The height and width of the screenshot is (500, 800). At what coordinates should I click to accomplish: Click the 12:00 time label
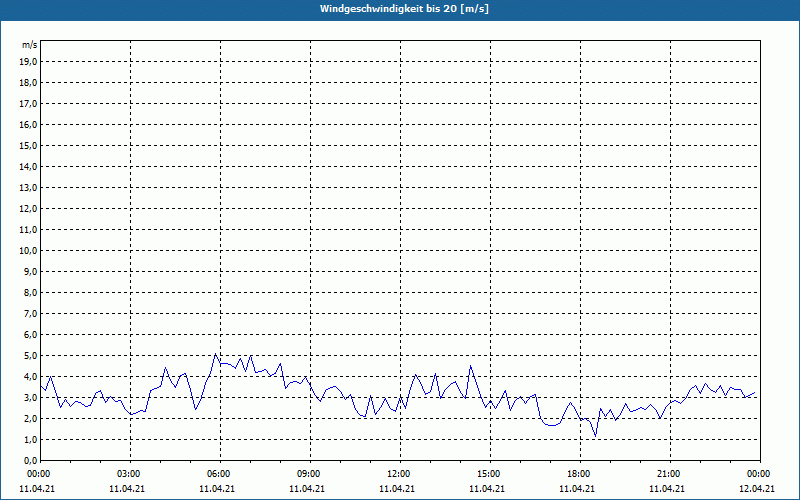(x=400, y=474)
